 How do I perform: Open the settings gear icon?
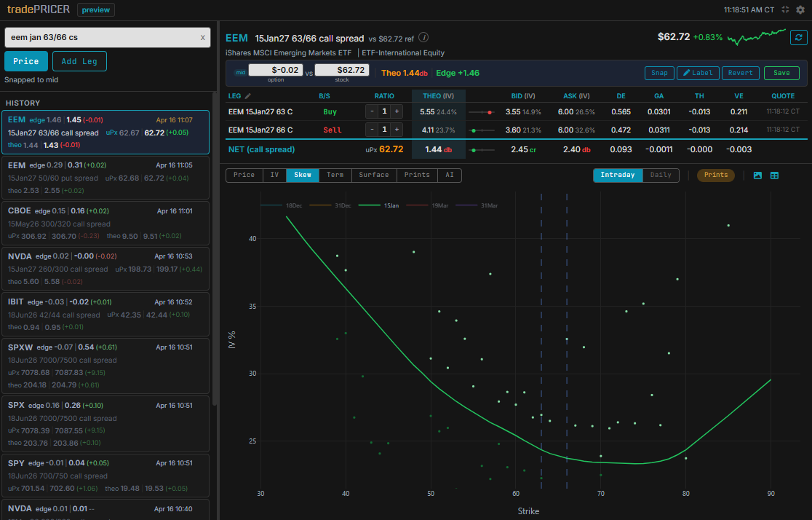pos(800,10)
